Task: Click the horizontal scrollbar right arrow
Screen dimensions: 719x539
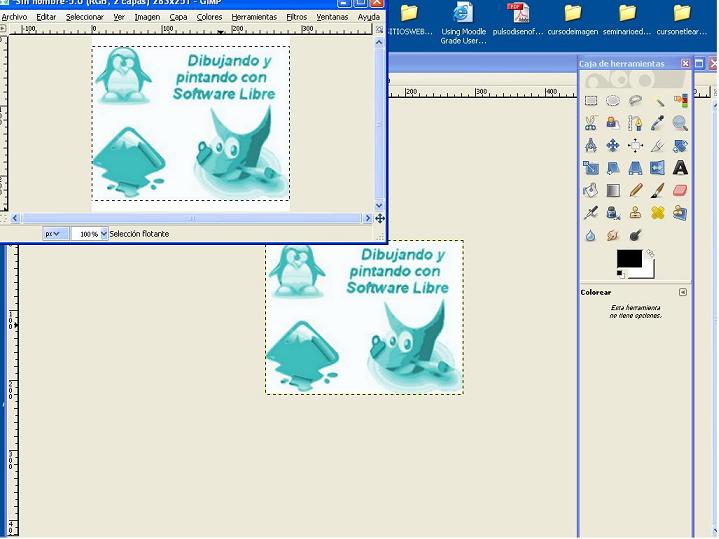Action: pos(368,218)
